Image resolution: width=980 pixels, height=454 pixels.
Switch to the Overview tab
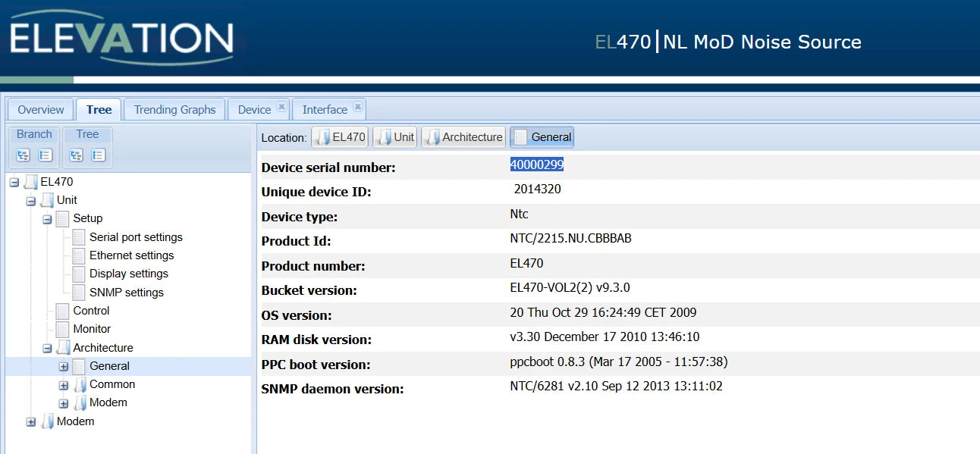pos(41,109)
